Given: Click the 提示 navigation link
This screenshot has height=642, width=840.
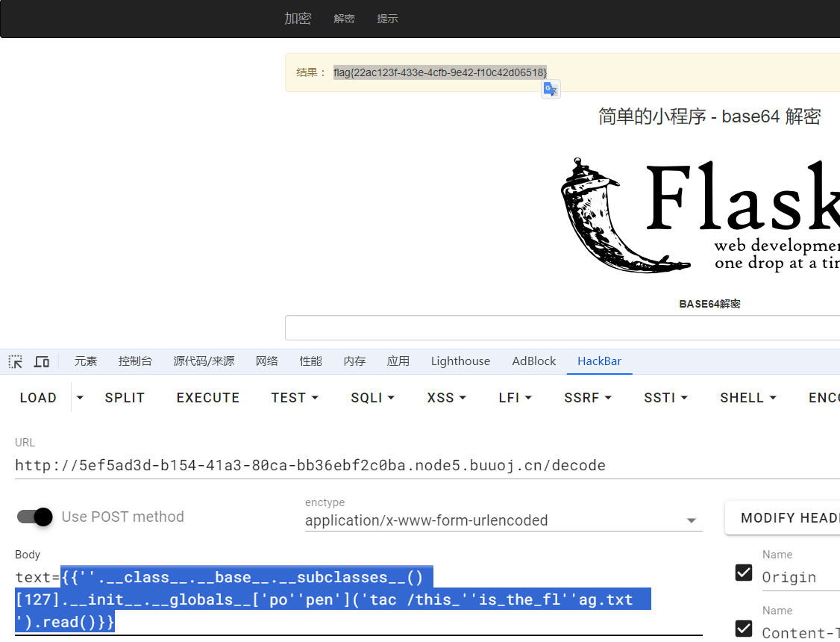Looking at the screenshot, I should coord(387,19).
